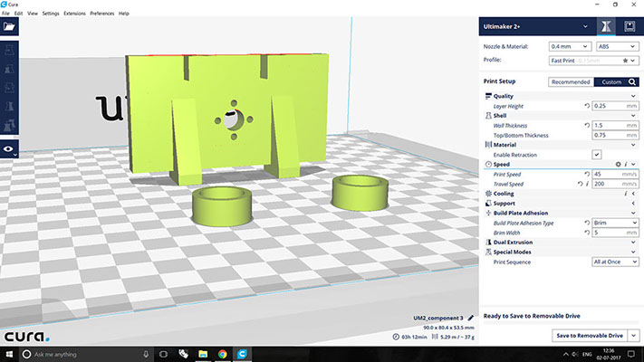Select the Mirror tool icon
The width and height of the screenshot is (644, 362).
pos(9,107)
